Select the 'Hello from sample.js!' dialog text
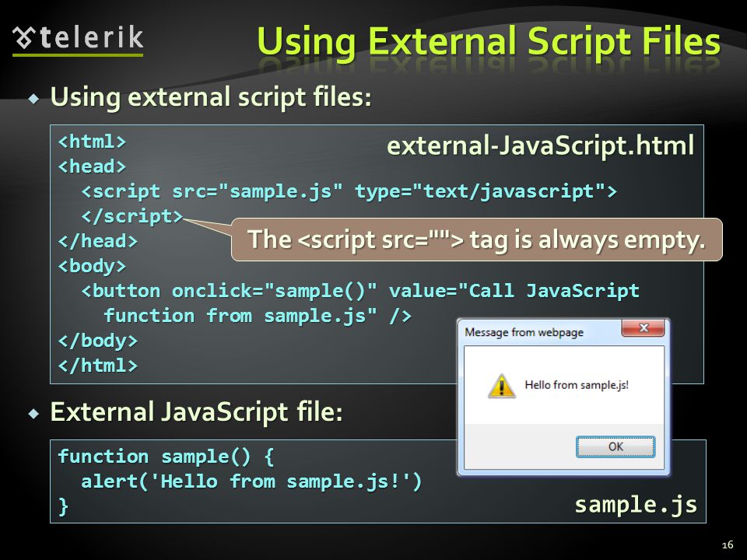This screenshot has width=747, height=560. pos(577,385)
